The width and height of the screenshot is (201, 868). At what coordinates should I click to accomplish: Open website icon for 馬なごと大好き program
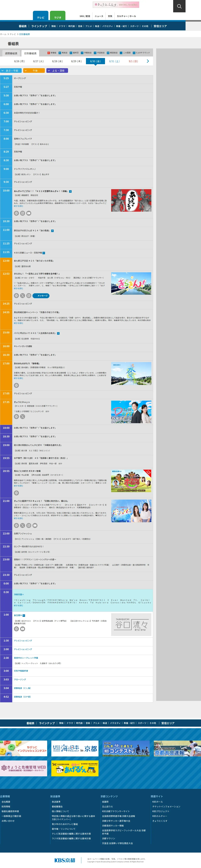tap(16, 493)
